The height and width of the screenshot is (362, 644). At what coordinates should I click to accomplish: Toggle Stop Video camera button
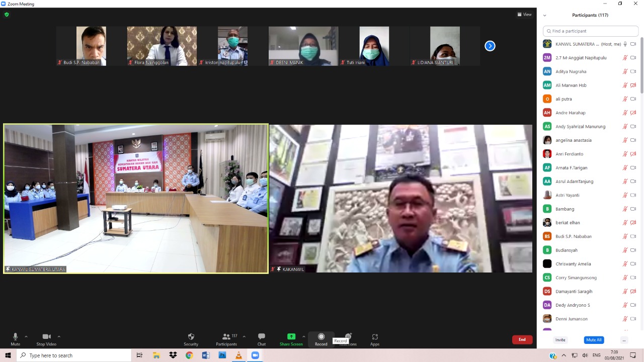click(x=46, y=337)
